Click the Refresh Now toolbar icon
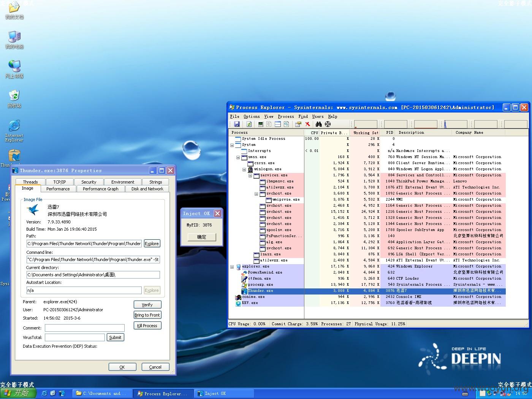532x399 pixels. [249, 124]
